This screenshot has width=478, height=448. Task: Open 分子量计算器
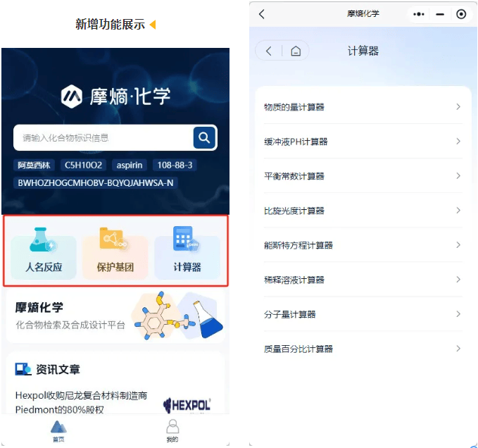(x=363, y=314)
